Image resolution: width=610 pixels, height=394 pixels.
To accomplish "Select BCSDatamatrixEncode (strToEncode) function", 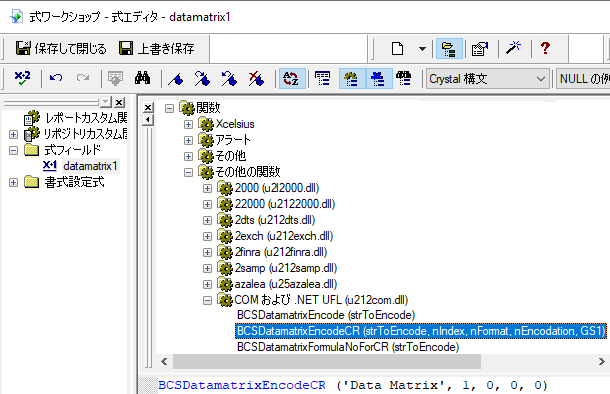I will [326, 315].
